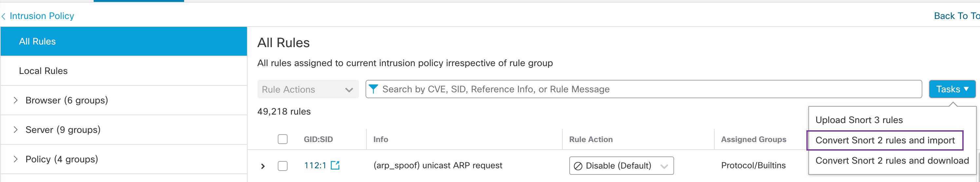Check the box for rule 112:1

pyautogui.click(x=283, y=166)
